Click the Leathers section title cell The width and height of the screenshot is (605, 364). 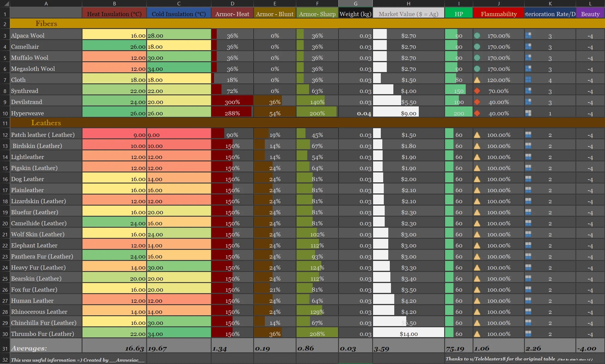click(x=46, y=123)
